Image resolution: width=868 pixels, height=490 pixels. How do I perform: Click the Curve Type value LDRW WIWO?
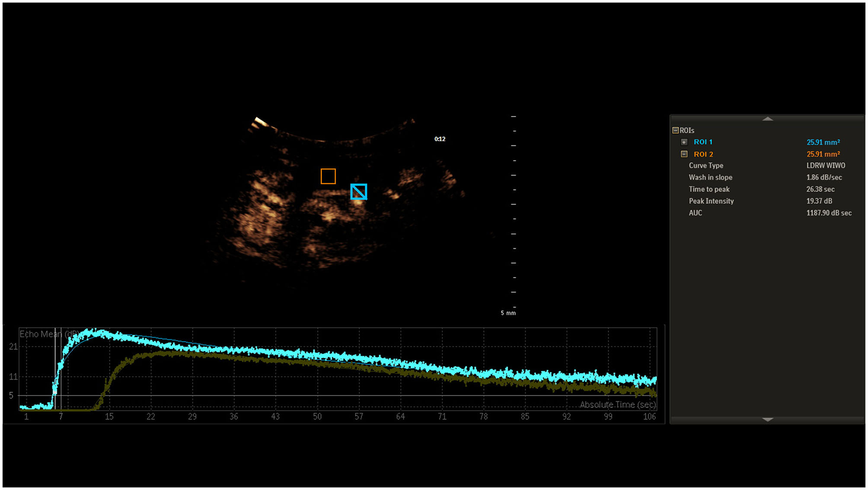coord(826,165)
